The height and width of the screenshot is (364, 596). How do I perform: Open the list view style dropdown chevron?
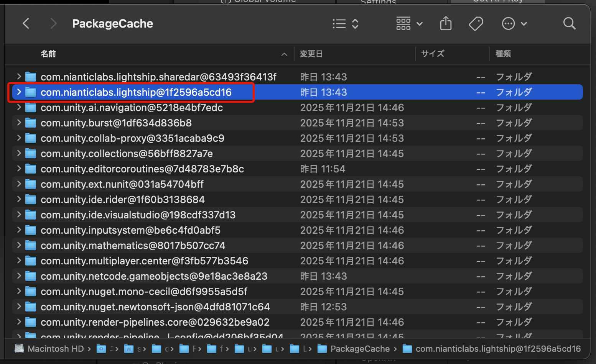tap(355, 24)
